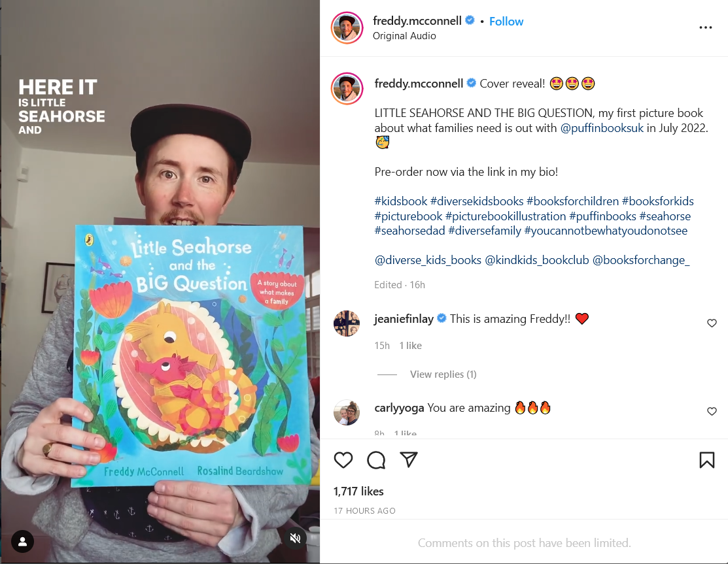
Task: Open the #seahorsedad hashtag
Action: tap(409, 231)
